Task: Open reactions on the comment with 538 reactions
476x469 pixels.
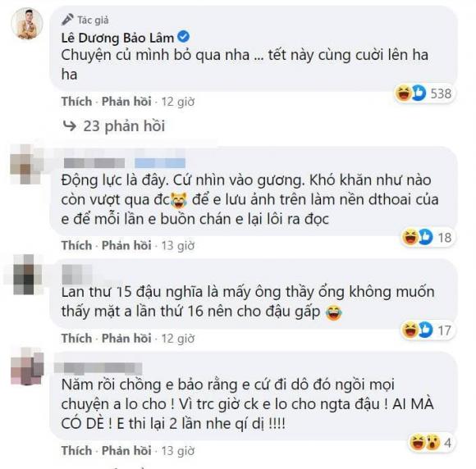Action: coord(424,93)
